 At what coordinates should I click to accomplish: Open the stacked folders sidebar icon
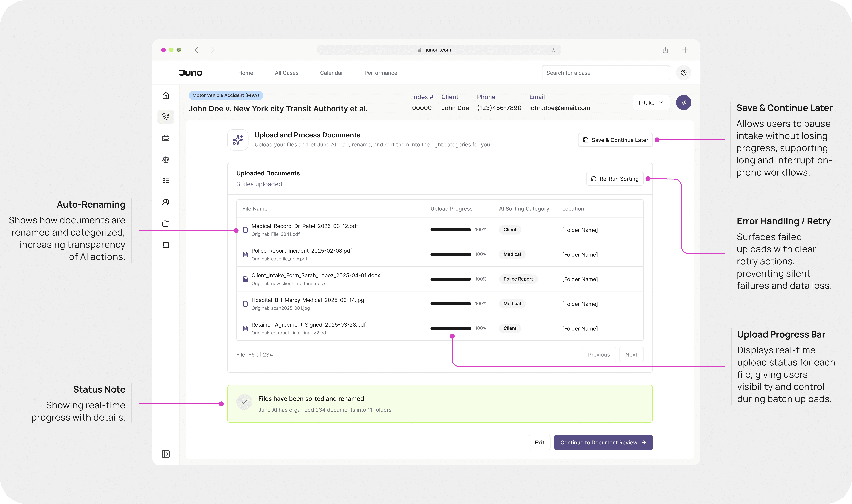166,223
